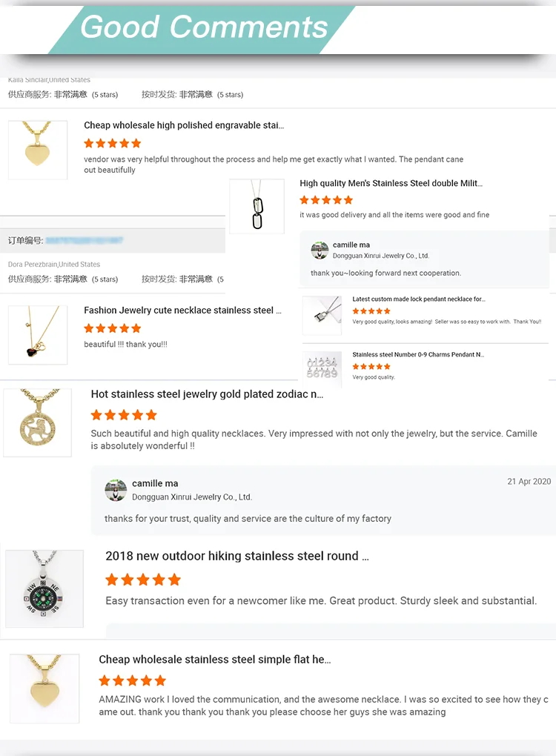Open 'High quality Men's Stainless Steel double' title
Image resolution: width=556 pixels, height=756 pixels.
[391, 183]
